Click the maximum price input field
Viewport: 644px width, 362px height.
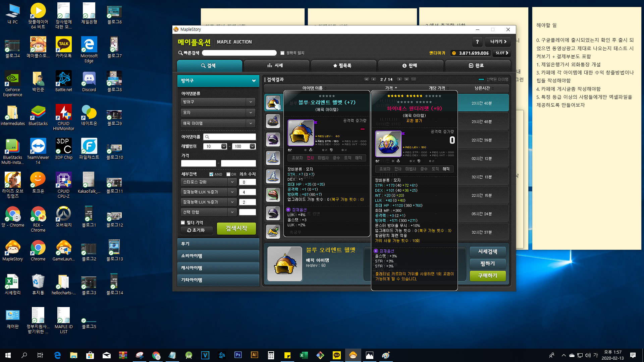[x=238, y=163]
